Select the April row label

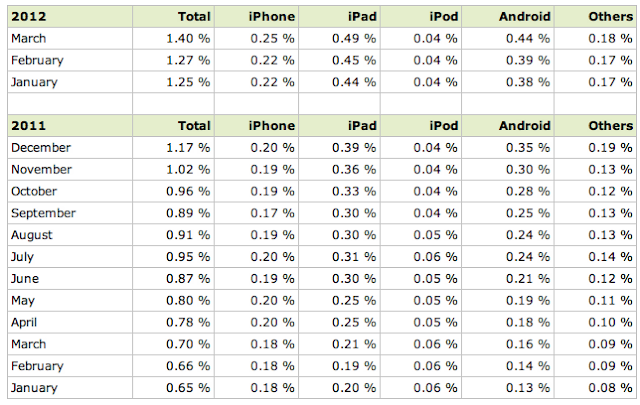(26, 322)
